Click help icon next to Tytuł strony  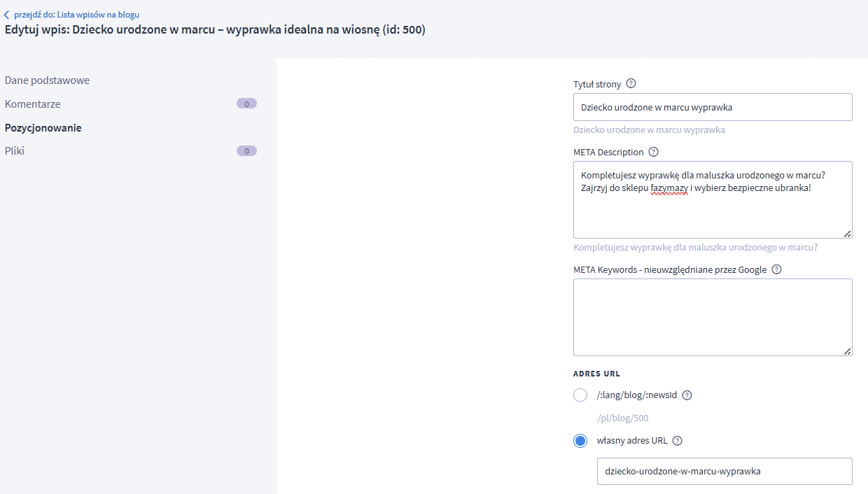coord(631,84)
